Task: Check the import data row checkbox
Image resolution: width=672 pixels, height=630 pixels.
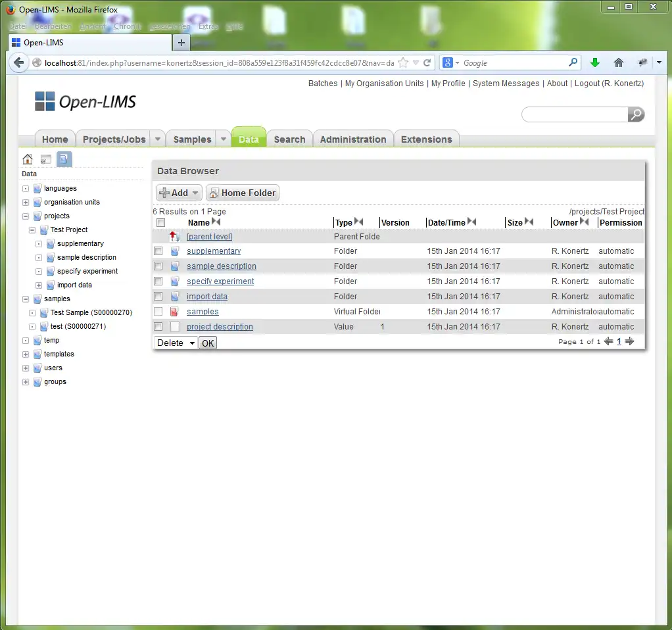Action: click(x=158, y=296)
